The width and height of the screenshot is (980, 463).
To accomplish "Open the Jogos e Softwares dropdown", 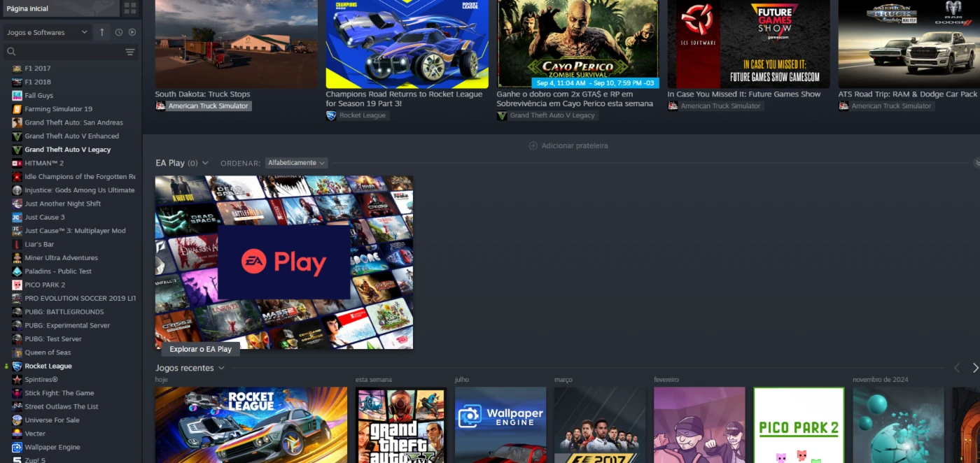I will tap(47, 32).
